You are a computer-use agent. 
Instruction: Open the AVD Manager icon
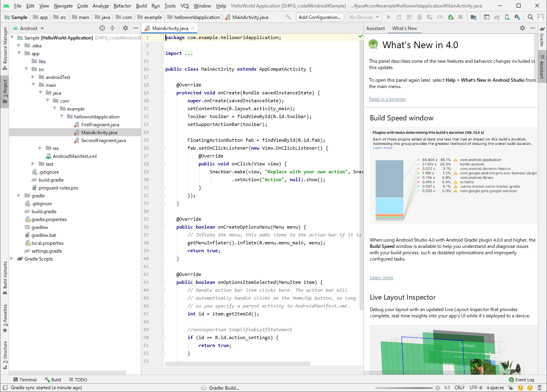coord(507,17)
